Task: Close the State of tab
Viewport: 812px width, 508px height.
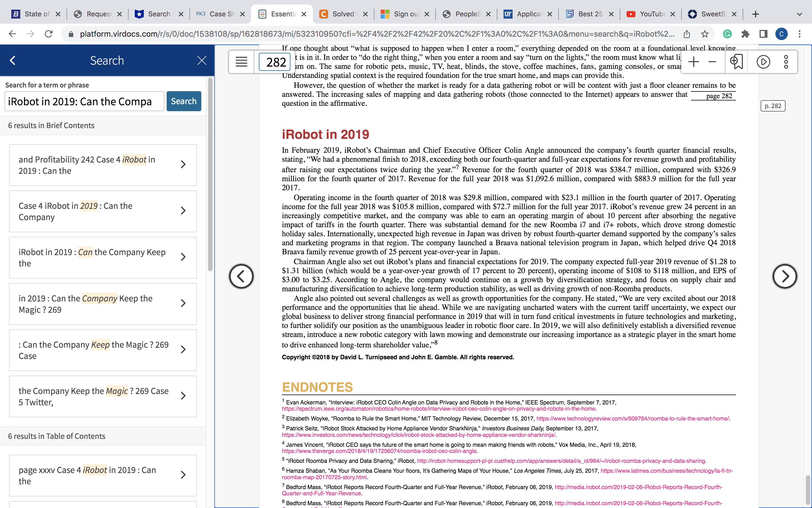Action: point(58,14)
